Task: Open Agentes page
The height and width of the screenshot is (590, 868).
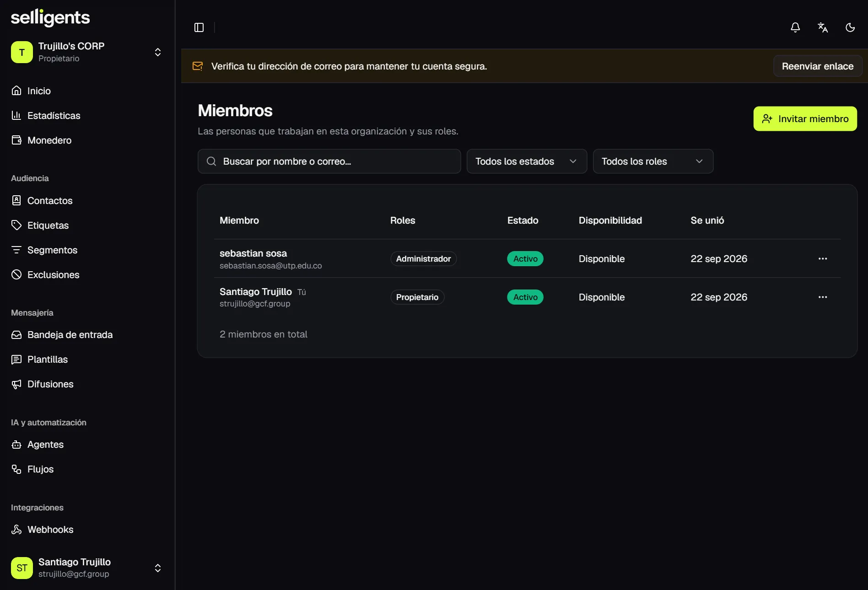Action: (87, 445)
